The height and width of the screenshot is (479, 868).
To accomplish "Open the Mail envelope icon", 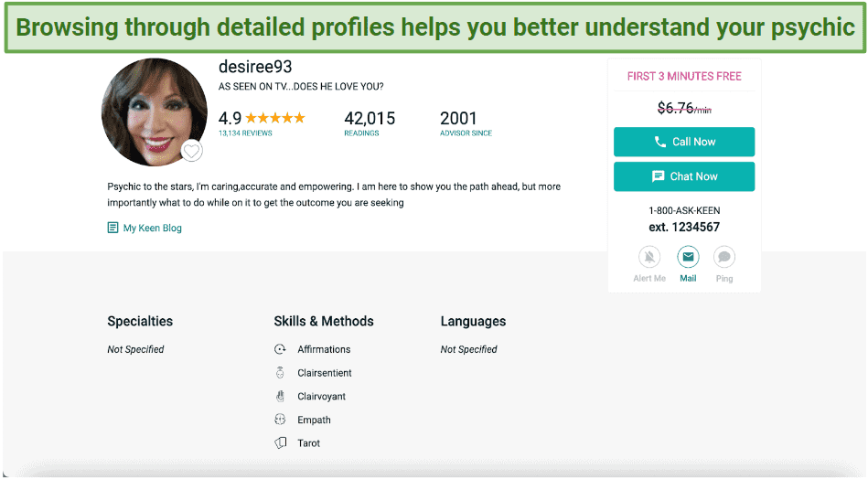I will (688, 257).
